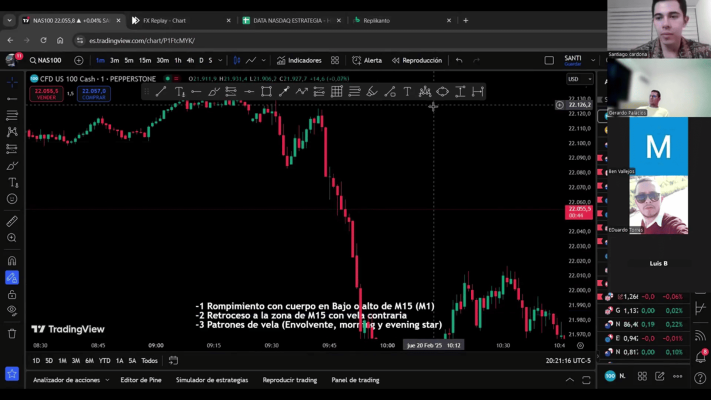Open the Panel de trading tab
Viewport: 711px width, 400px height.
355,380
